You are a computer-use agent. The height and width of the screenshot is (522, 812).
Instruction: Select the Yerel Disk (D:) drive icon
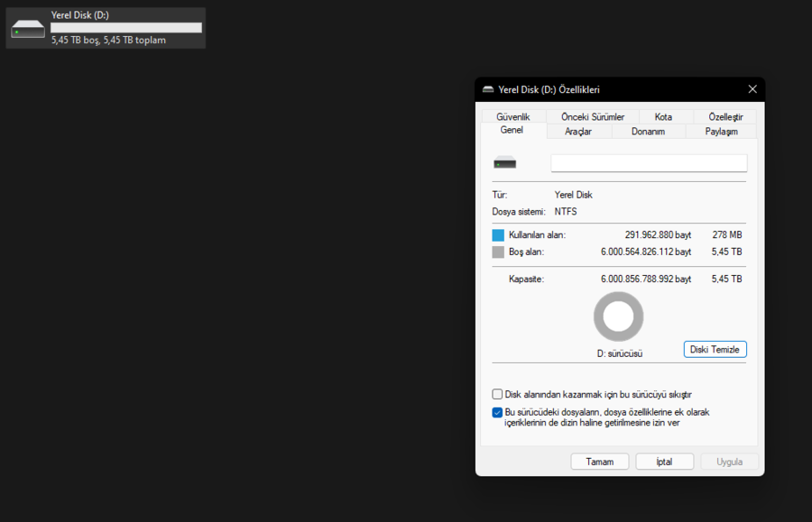coord(28,29)
